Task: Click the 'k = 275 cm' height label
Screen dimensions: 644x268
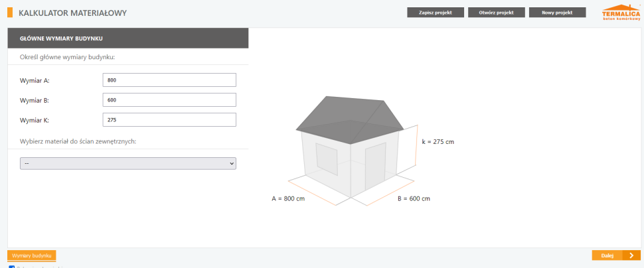Action: (x=438, y=142)
